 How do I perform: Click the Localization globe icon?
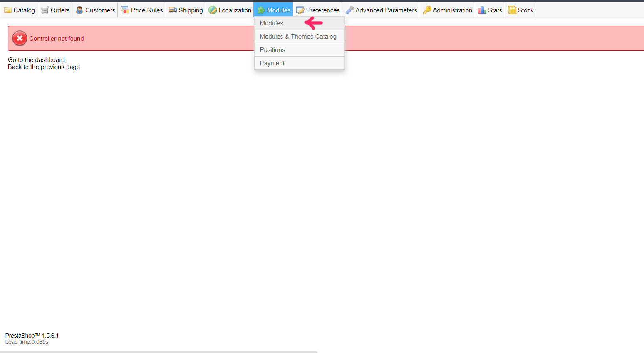click(213, 10)
